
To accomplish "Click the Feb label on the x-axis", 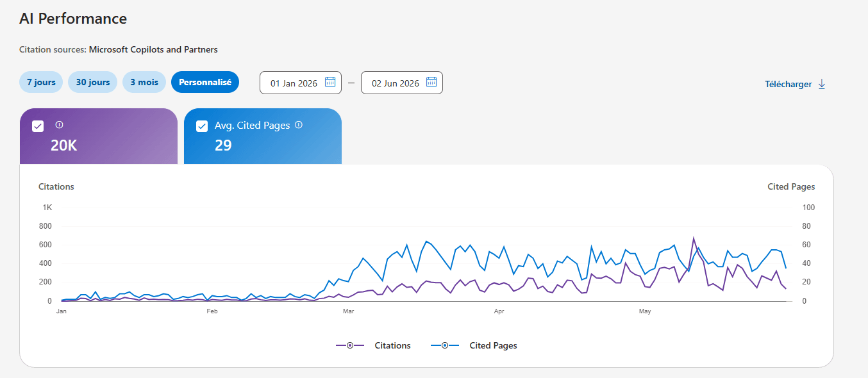I will coord(212,311).
